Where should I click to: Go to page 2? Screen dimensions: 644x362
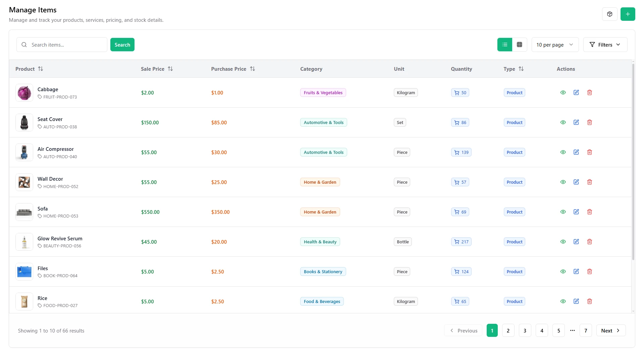508,330
